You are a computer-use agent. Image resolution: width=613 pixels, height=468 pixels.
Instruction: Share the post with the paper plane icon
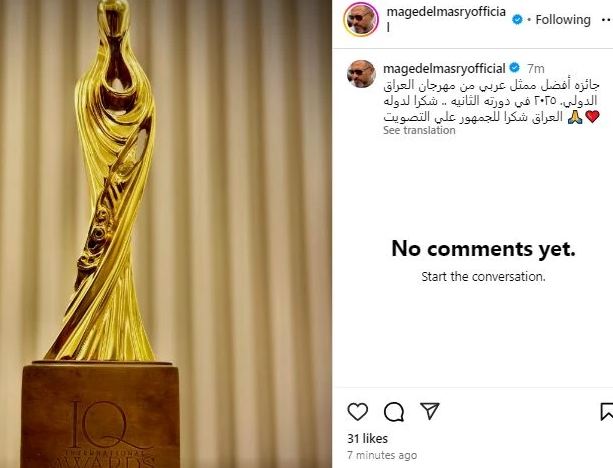tap(430, 411)
